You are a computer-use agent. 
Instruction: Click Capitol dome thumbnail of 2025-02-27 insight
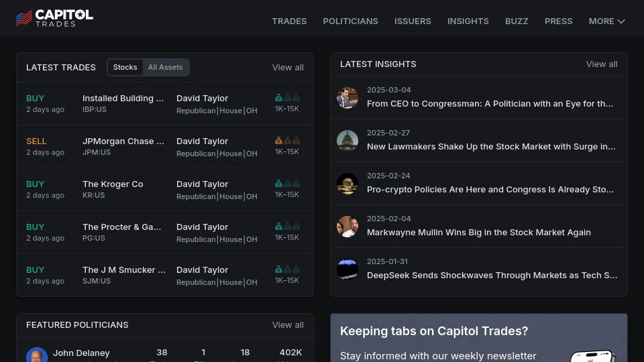pyautogui.click(x=347, y=141)
